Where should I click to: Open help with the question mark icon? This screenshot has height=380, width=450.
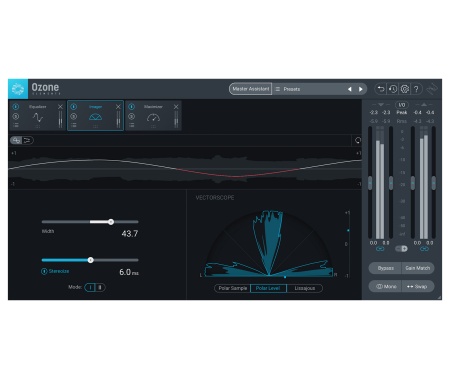tap(416, 89)
